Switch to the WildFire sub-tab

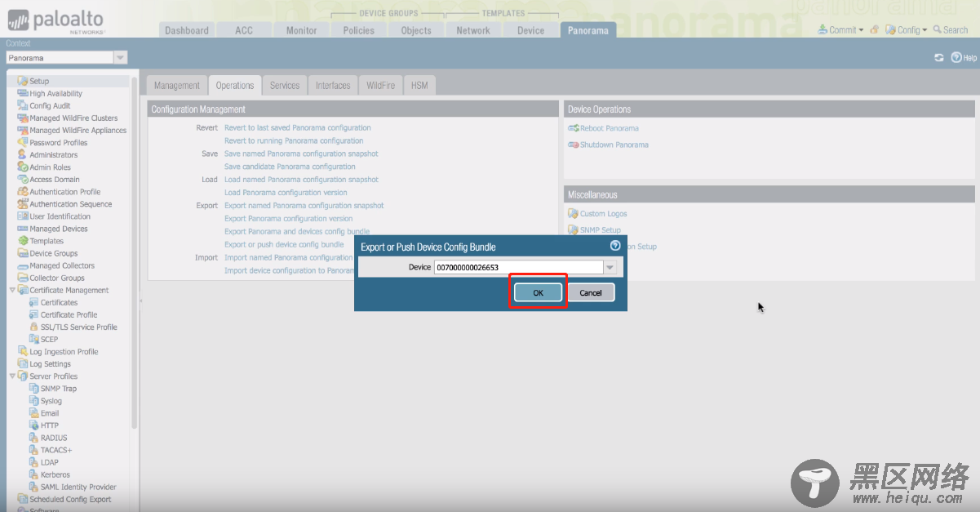click(380, 85)
